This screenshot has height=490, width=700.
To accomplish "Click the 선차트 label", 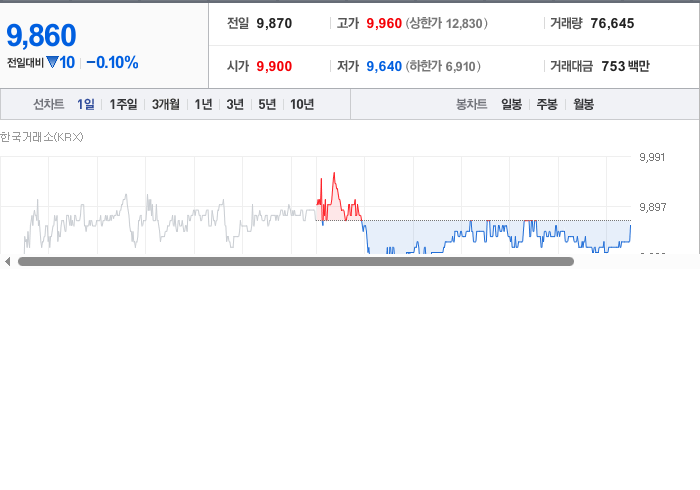I will click(49, 104).
